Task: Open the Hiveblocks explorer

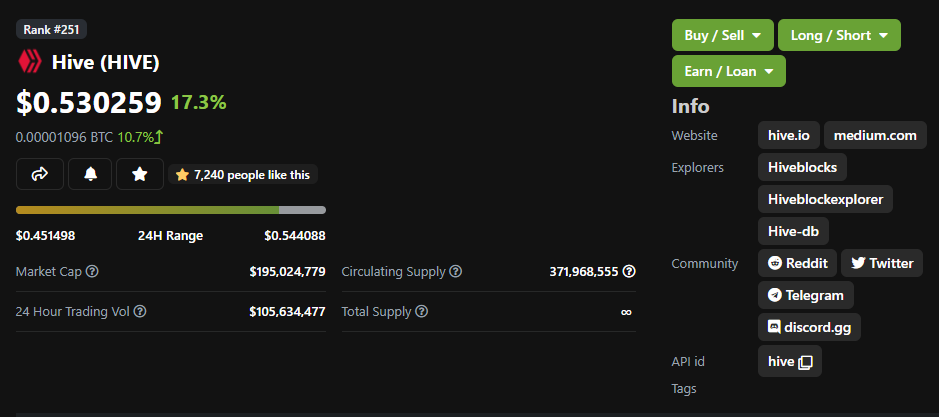Action: (x=802, y=167)
